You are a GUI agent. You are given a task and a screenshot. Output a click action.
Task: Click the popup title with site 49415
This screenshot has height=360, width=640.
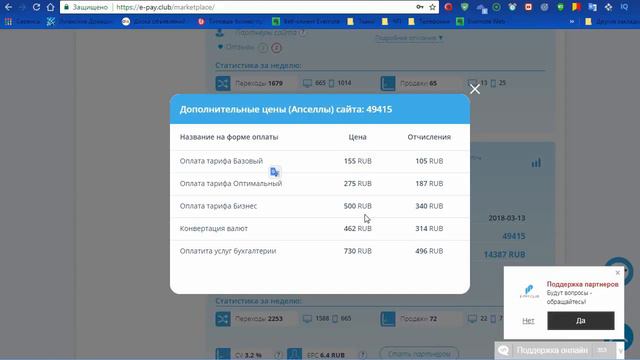[x=286, y=109]
